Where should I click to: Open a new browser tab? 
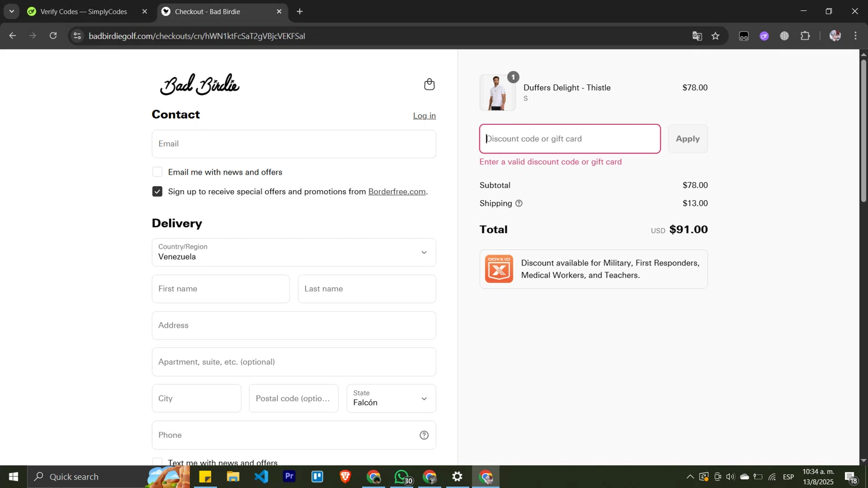[x=300, y=12]
